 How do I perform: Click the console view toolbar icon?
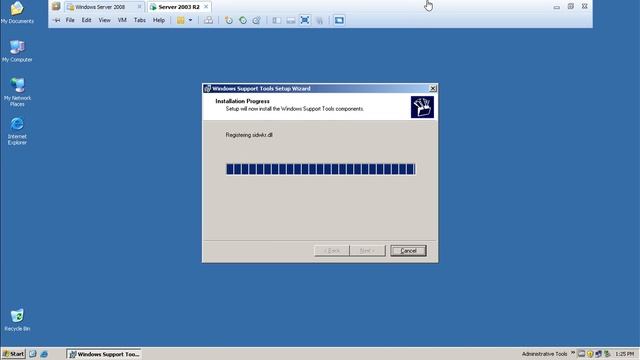point(339,20)
